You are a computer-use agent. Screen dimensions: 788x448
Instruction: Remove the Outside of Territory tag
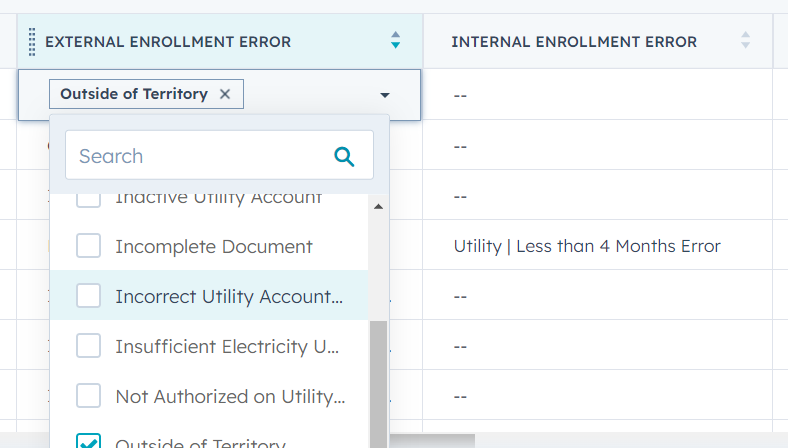coord(225,94)
